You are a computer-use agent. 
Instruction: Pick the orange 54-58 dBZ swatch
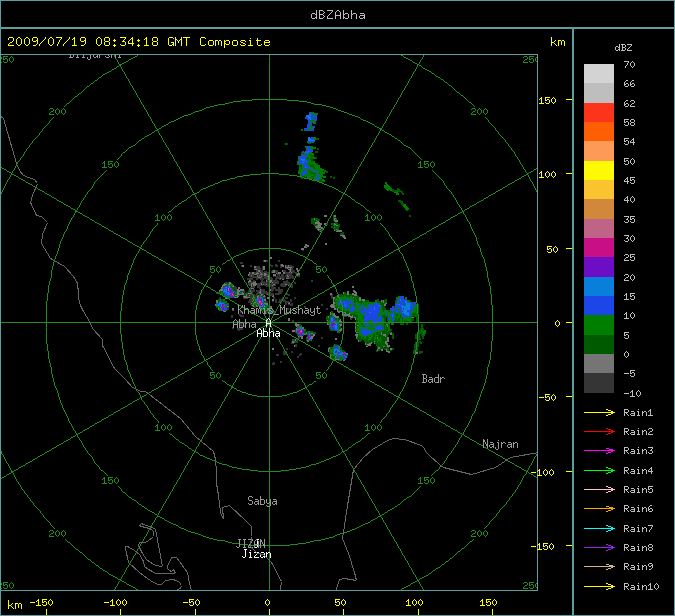coord(599,131)
